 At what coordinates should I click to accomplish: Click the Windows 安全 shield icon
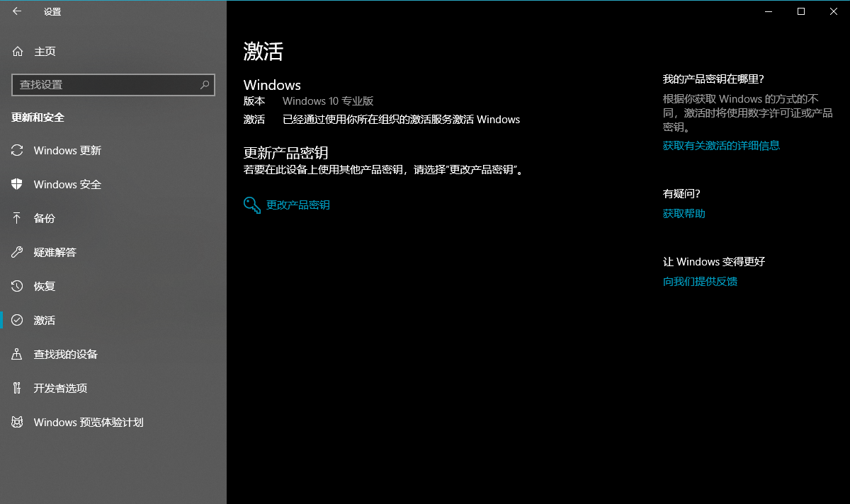pos(18,184)
